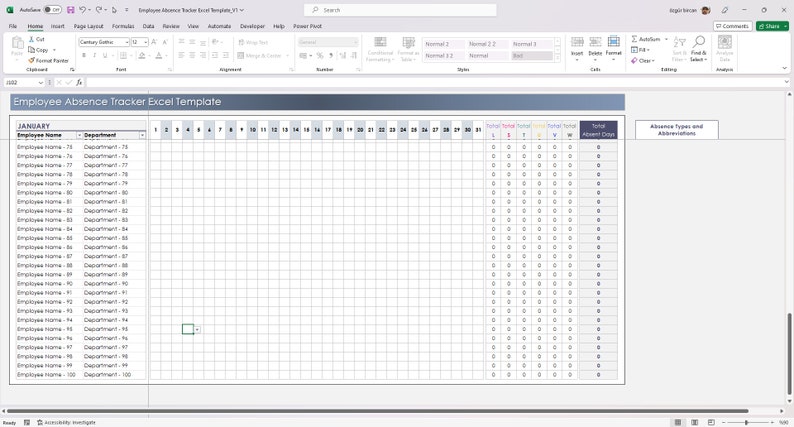Activate the Format Painter tool
794x427 pixels.
tap(48, 60)
